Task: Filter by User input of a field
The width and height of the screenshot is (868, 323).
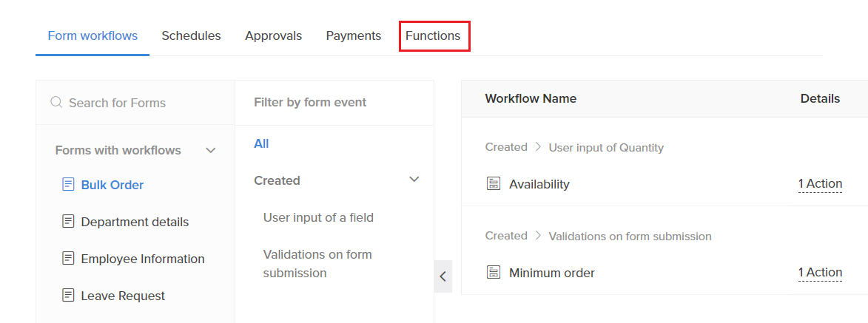Action: click(x=318, y=217)
